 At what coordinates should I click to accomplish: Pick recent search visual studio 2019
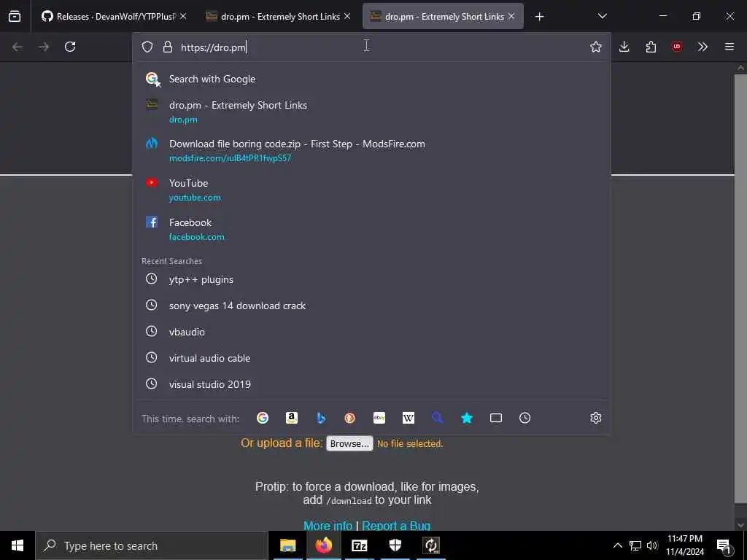(371, 384)
